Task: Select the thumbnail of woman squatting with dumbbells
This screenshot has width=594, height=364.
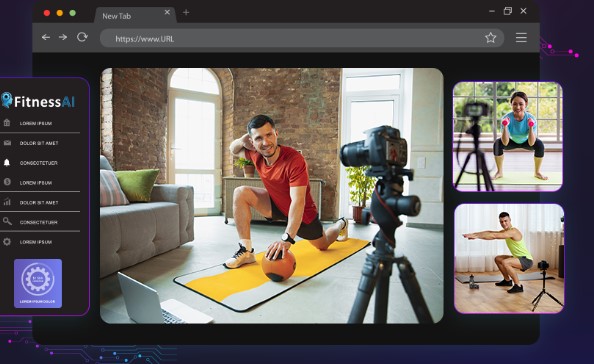Action: [x=508, y=136]
